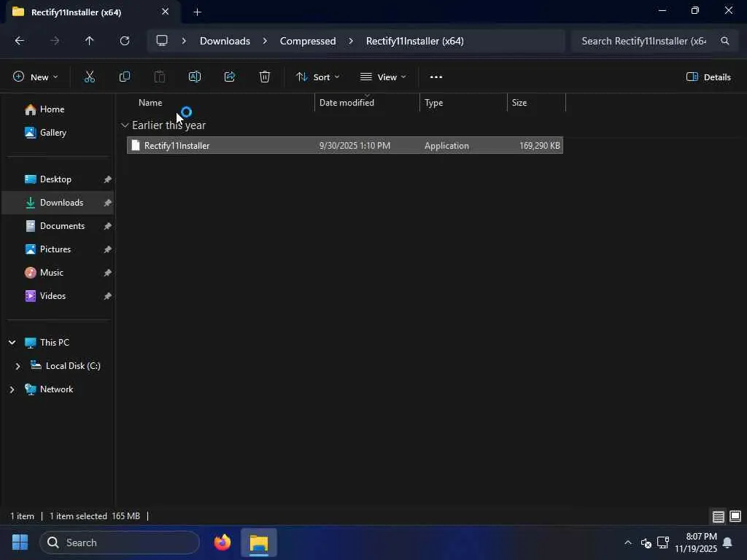
Task: Show hidden tray icons chevron
Action: coord(628,542)
